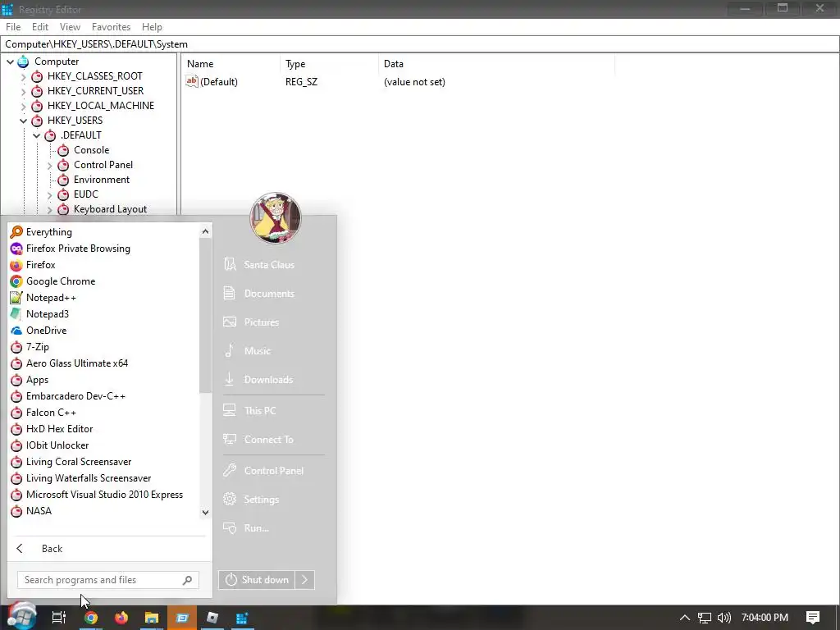
Task: Collapse the .DEFAULT key node
Action: 36,135
